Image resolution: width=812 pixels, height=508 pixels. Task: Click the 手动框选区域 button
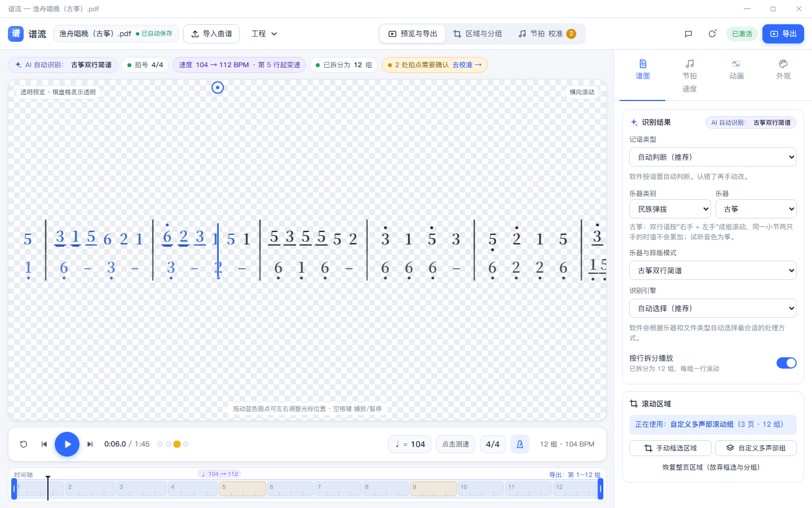pos(670,448)
